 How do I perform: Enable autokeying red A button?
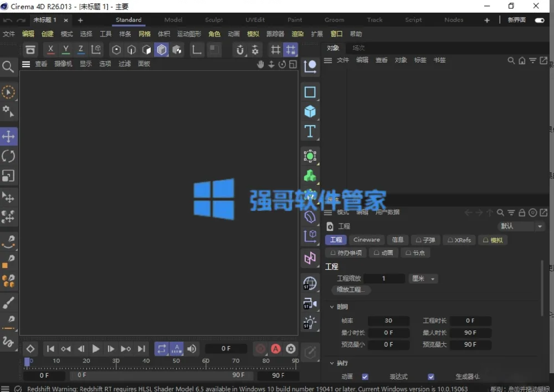275,349
